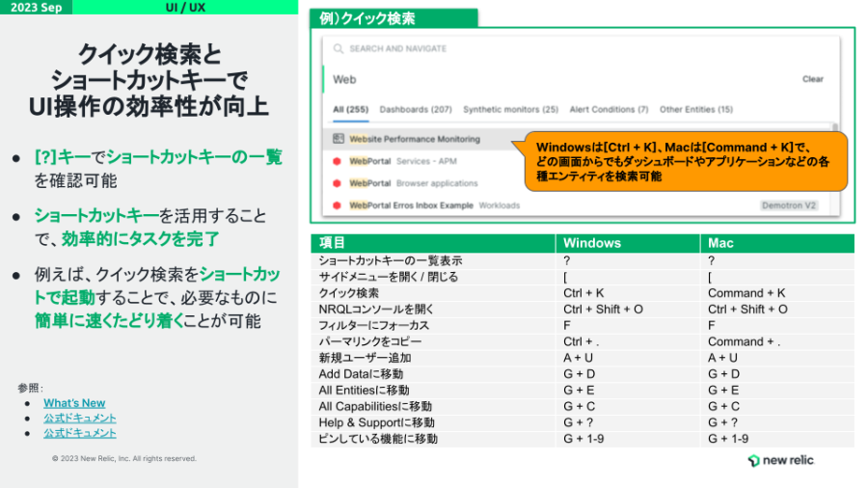Viewport: 868px width, 488px height.
Task: Click the red status dot for WebPortal Services - APM
Action: pyautogui.click(x=338, y=161)
